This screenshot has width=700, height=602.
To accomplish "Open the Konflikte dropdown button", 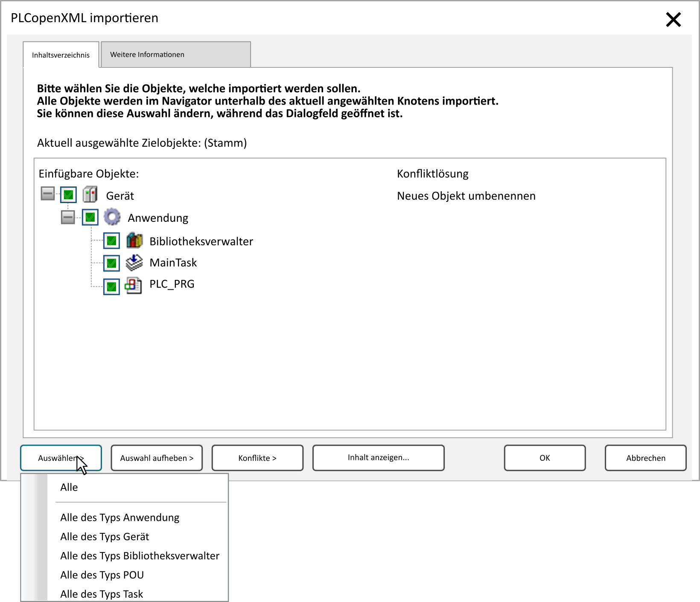I will tap(257, 458).
